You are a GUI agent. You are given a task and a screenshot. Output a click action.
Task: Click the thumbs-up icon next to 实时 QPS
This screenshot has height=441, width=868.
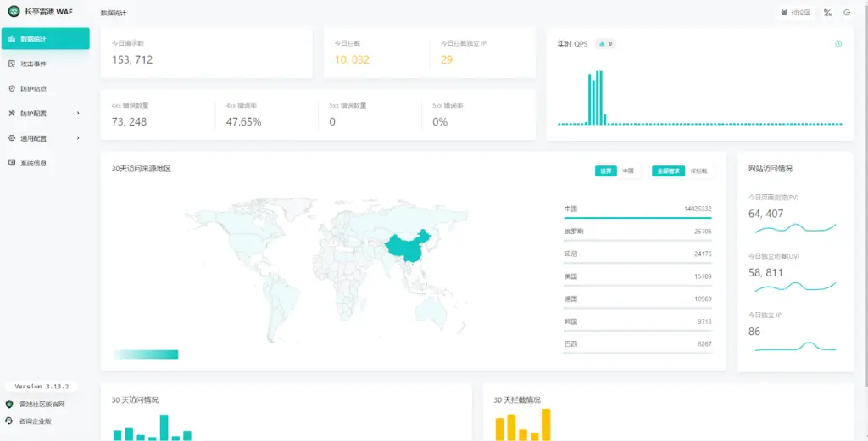602,43
